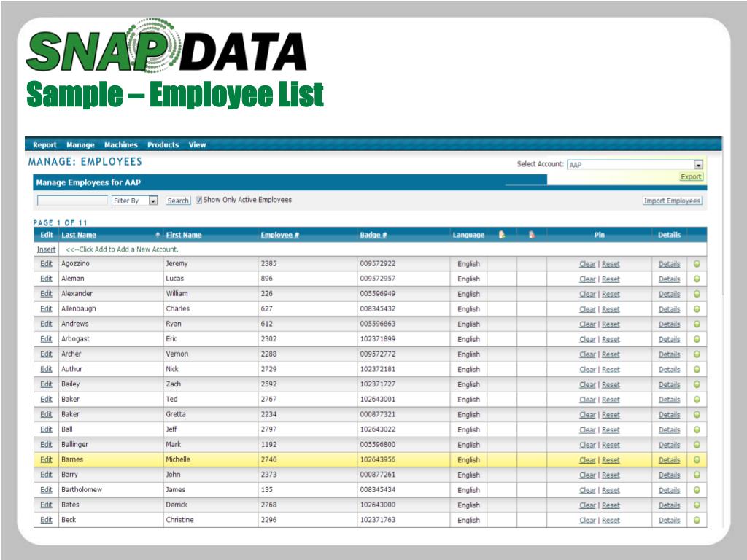Click green status icon in Archer row
The height and width of the screenshot is (560, 747).
click(x=697, y=354)
